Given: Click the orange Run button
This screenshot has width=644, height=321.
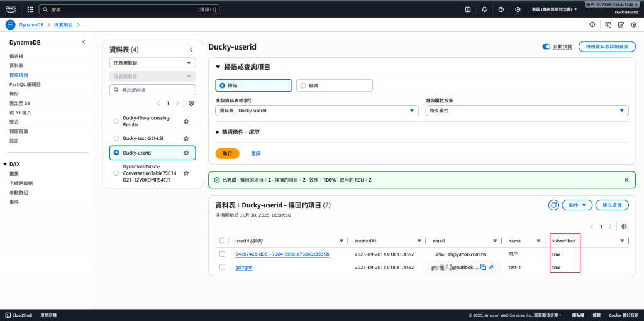Looking at the screenshot, I should (x=228, y=153).
